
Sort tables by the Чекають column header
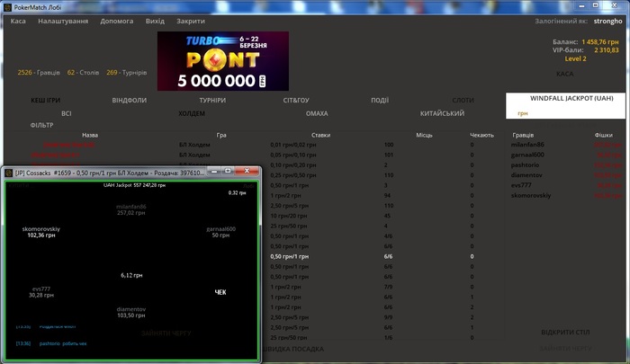point(481,135)
